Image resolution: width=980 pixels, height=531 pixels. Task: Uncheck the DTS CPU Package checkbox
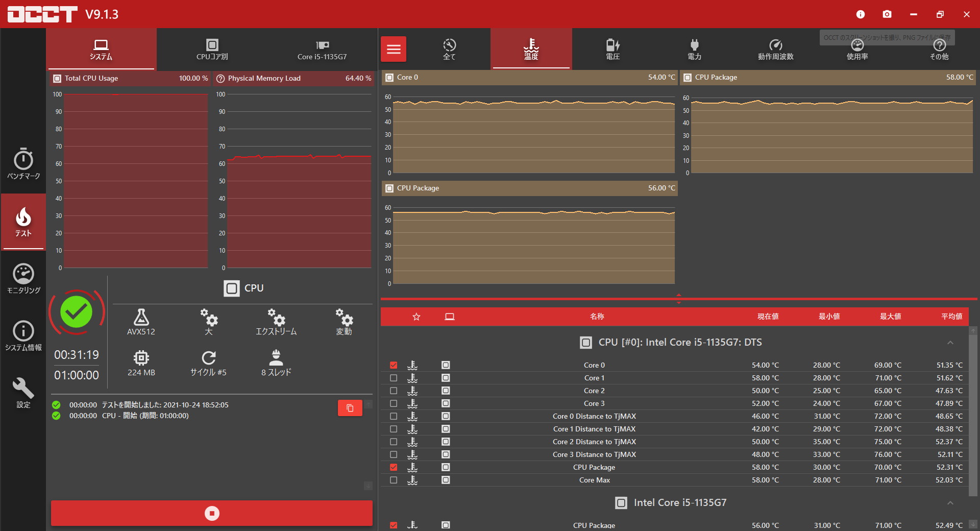(x=394, y=467)
